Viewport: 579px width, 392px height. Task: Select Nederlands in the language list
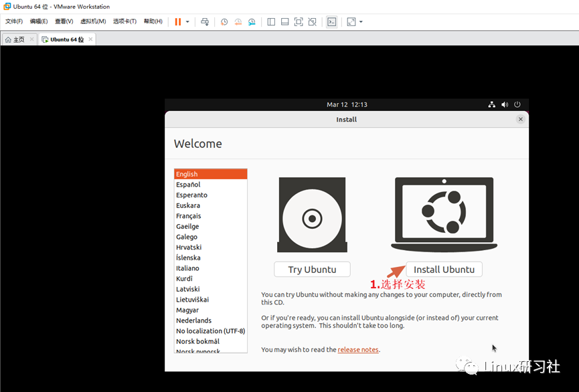click(x=210, y=320)
